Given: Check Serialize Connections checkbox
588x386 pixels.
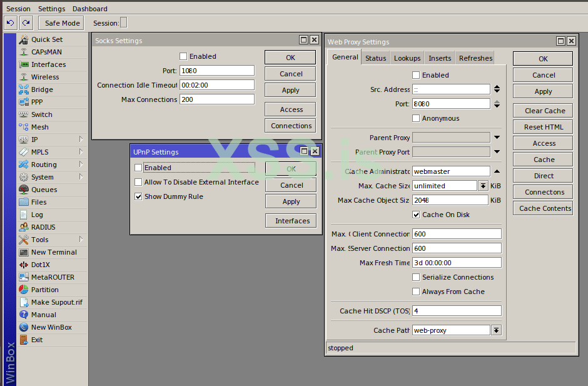Looking at the screenshot, I should (416, 277).
